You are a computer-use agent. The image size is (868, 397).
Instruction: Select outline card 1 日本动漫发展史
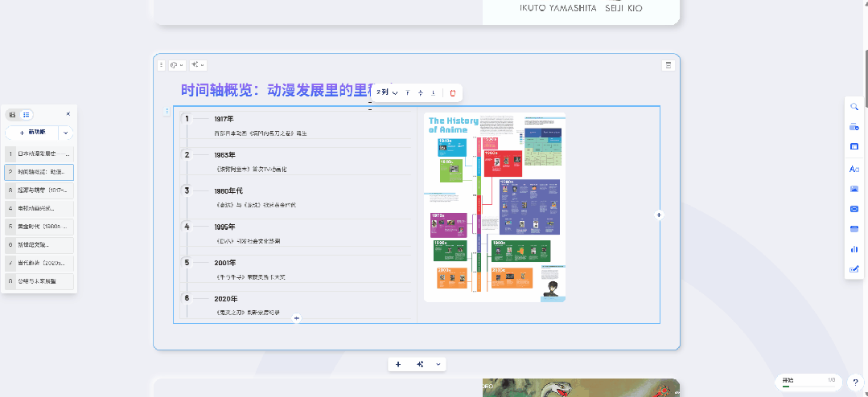[39, 153]
